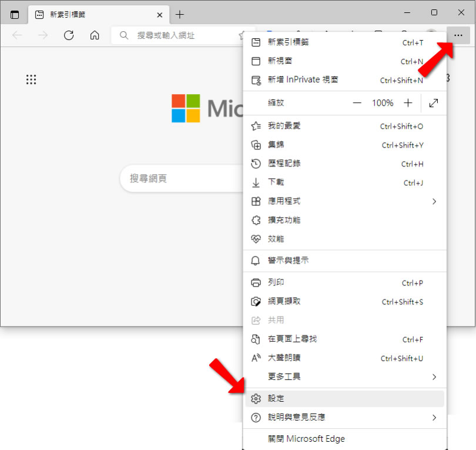Select 新索引標籤 menu entry
Viewport: 476px width, 450px height.
coord(345,42)
